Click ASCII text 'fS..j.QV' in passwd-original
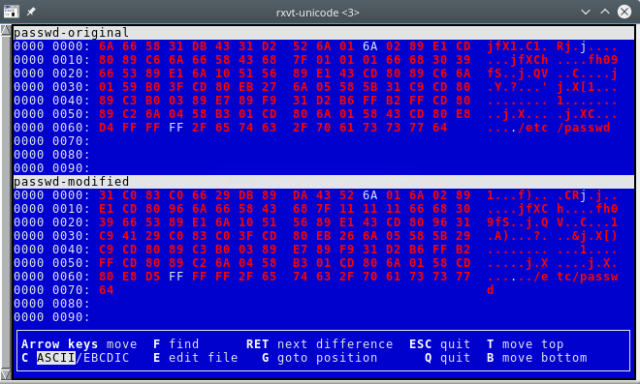Viewport: 640px width, 384px height. coord(517,73)
